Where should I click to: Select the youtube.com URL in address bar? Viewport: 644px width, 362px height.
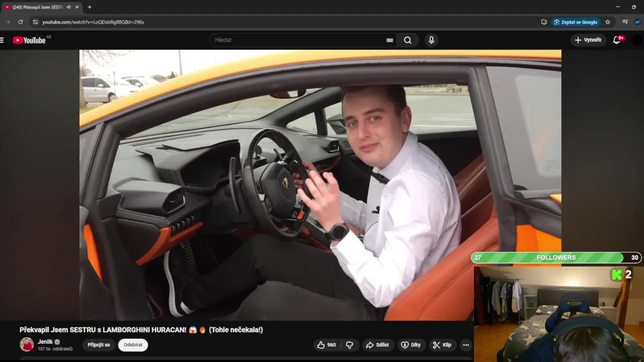coord(93,22)
